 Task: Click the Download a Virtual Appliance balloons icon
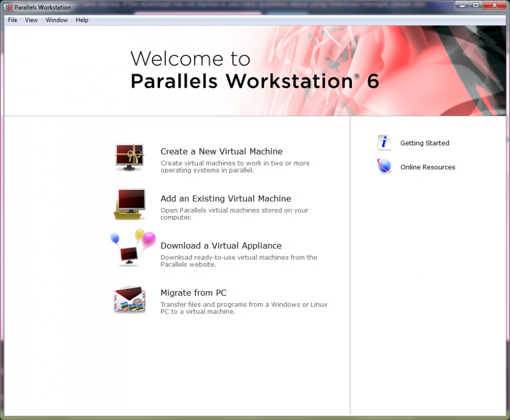(x=133, y=248)
